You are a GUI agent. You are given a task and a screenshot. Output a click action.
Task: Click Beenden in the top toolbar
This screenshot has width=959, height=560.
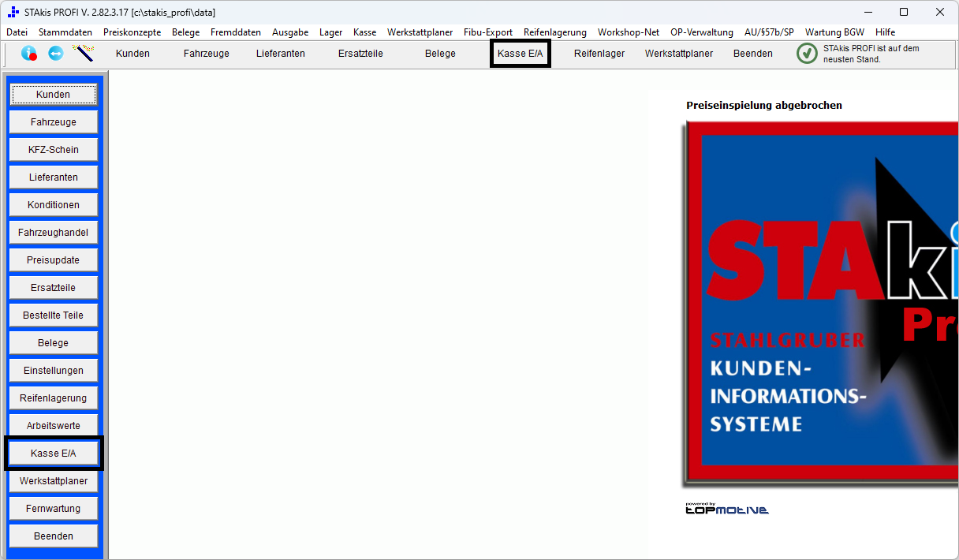[x=753, y=54]
